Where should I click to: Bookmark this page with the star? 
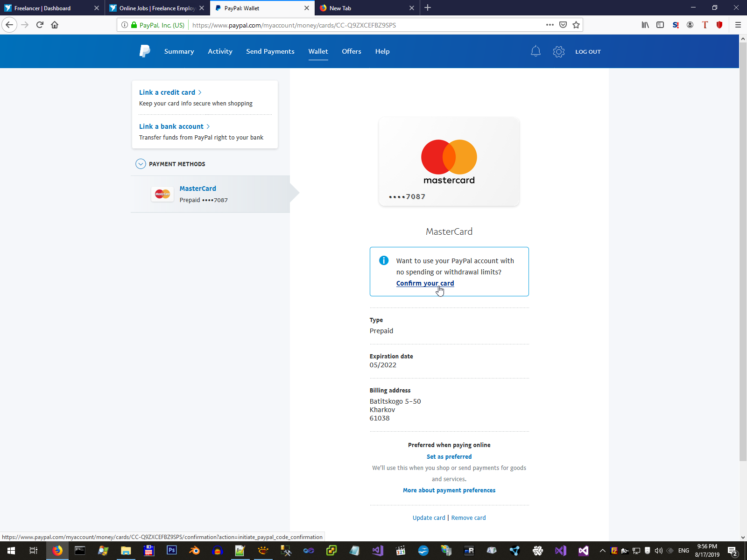(576, 25)
